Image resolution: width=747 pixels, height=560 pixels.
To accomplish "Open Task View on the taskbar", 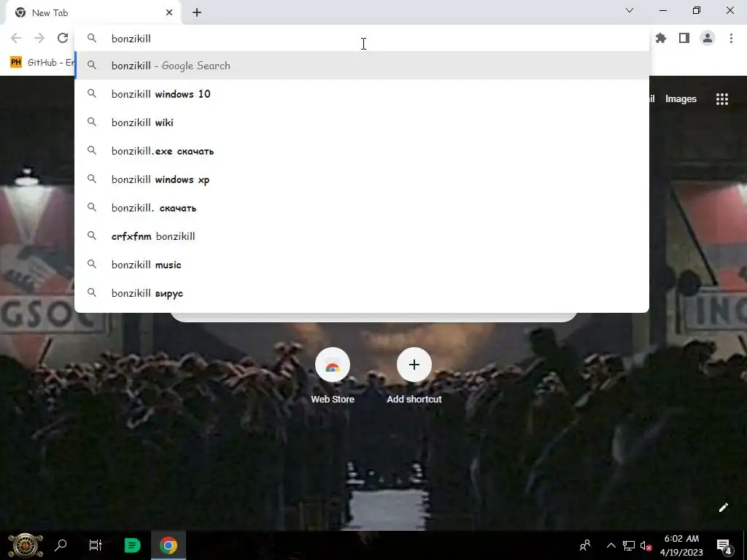I will coord(96,545).
